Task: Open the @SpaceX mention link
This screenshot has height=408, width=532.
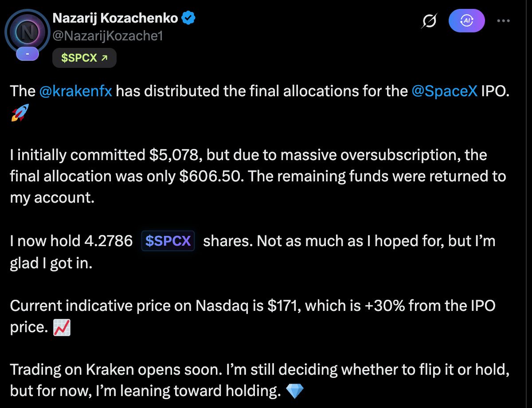Action: pyautogui.click(x=445, y=91)
